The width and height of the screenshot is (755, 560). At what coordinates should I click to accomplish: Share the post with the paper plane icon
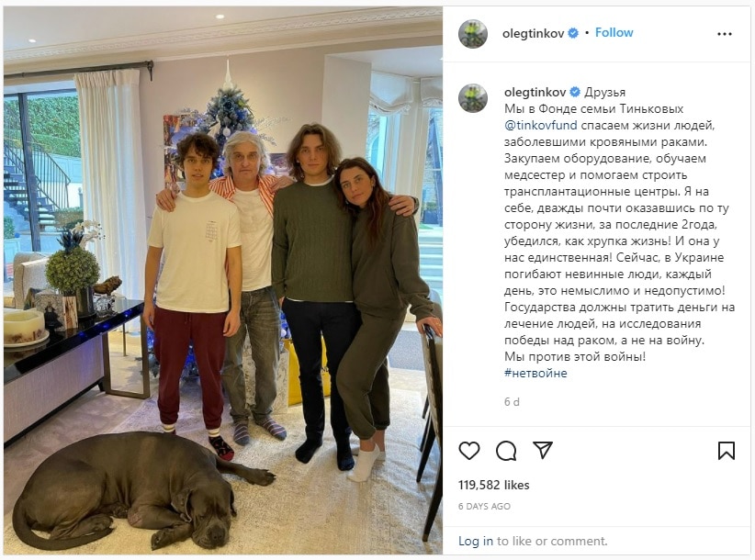click(543, 451)
